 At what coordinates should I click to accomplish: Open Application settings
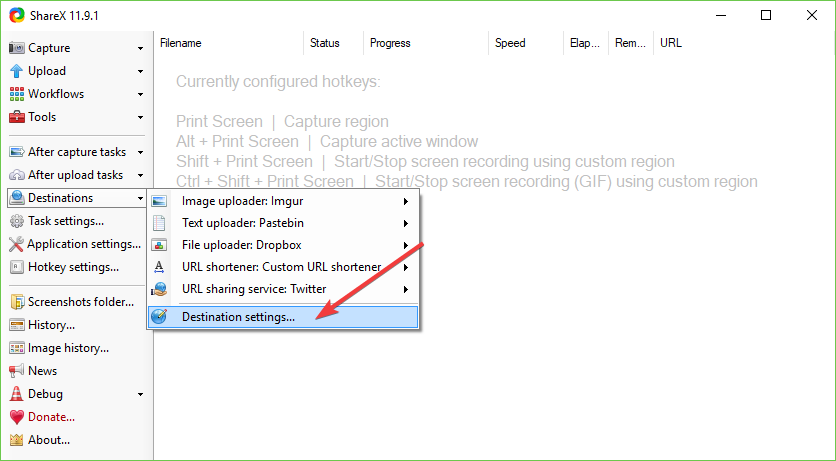click(x=83, y=244)
